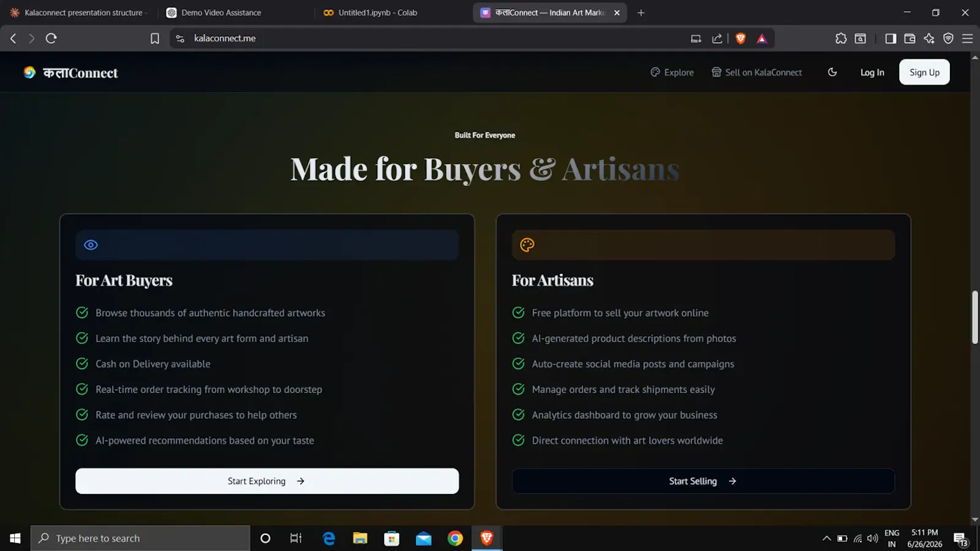Click 'AI-powered recommendations based on your taste'
Image resolution: width=980 pixels, height=551 pixels.
[205, 441]
